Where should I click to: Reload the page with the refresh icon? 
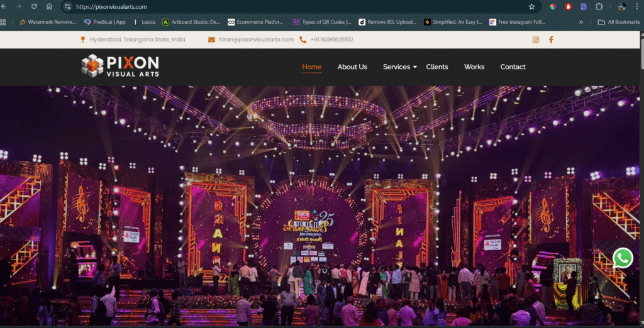tap(33, 7)
